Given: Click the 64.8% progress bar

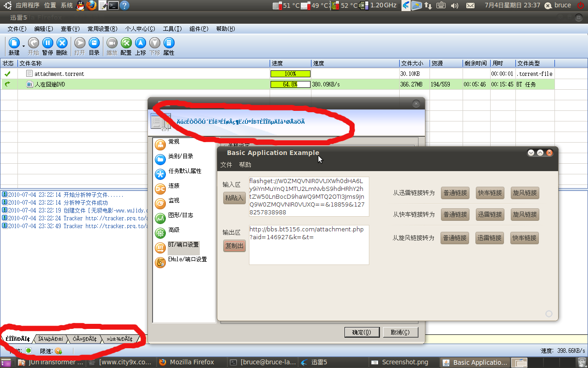Looking at the screenshot, I should (290, 84).
